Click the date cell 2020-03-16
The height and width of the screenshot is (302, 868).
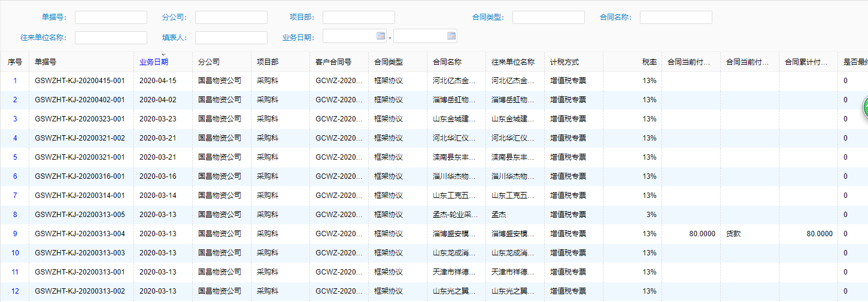158,176
